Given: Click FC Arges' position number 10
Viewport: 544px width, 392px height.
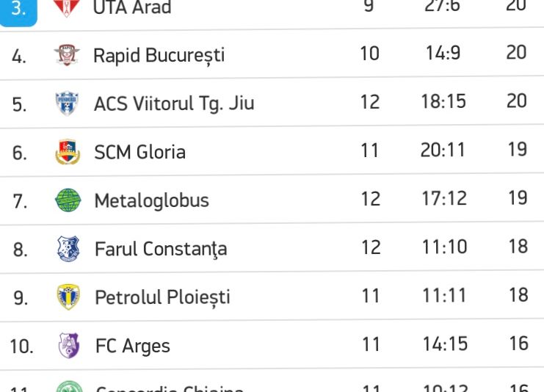Looking at the screenshot, I should (x=21, y=346).
